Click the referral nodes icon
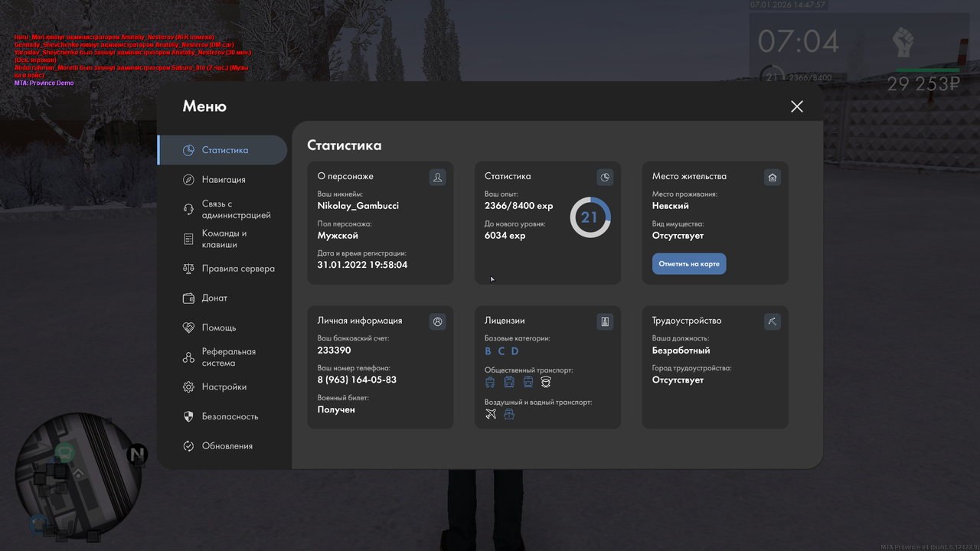Image resolution: width=980 pixels, height=551 pixels. 188,357
